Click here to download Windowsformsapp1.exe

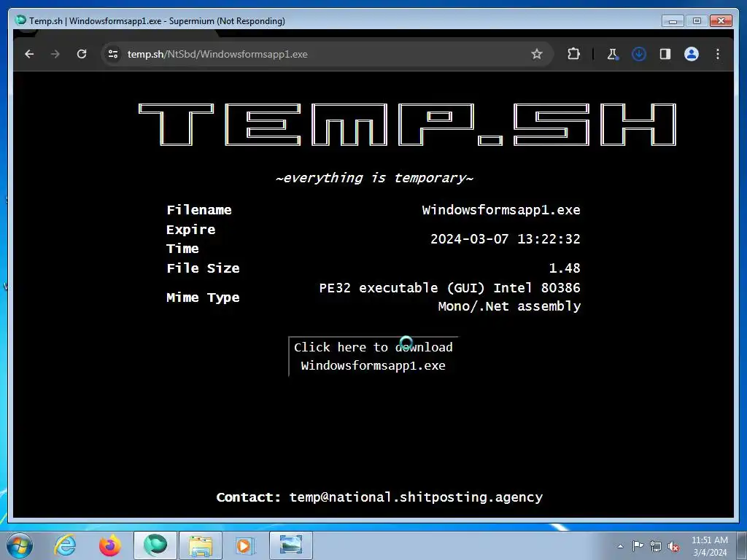coord(373,356)
